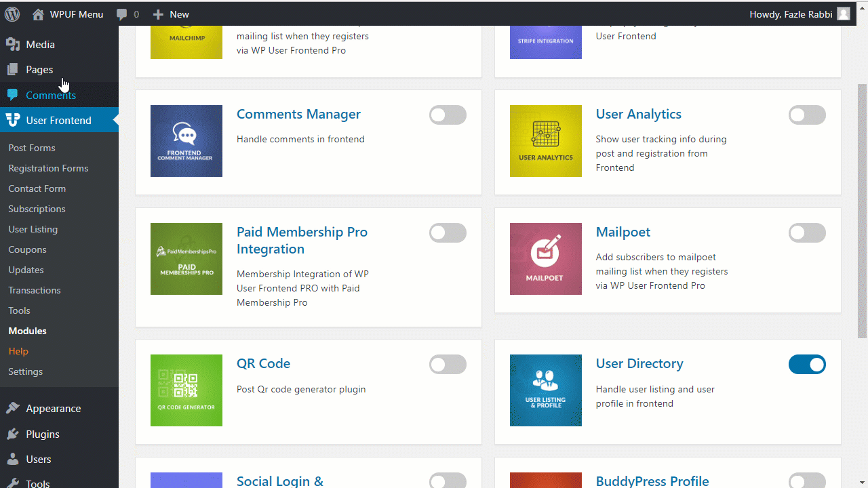Viewport: 868px width, 488px height.
Task: Open the User Frontend menu
Action: (59, 121)
